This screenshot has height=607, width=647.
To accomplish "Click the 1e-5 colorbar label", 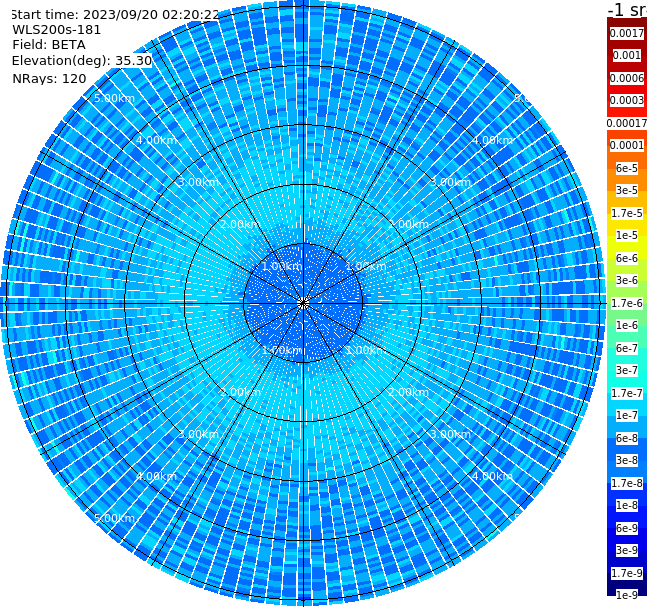I will pyautogui.click(x=627, y=235).
